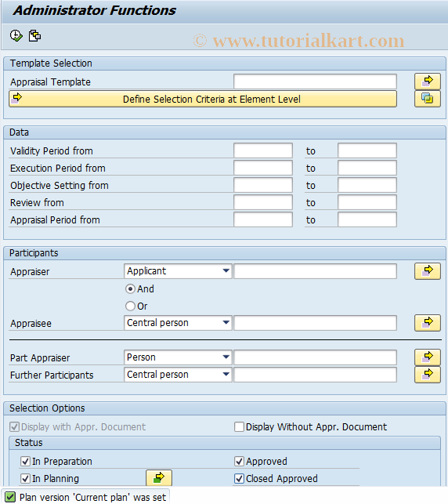Open the Further Participants type dropdown
Screen dimensions: 448x504
pos(178,375)
